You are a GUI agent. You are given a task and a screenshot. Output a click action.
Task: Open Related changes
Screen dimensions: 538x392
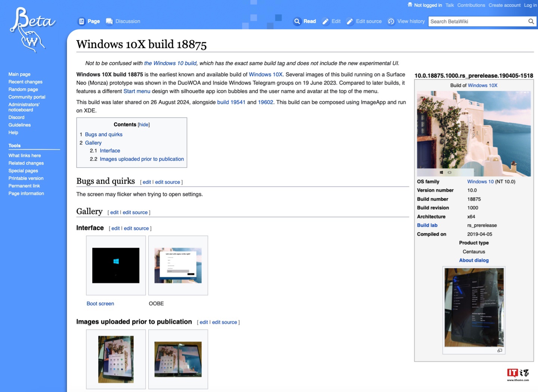26,163
